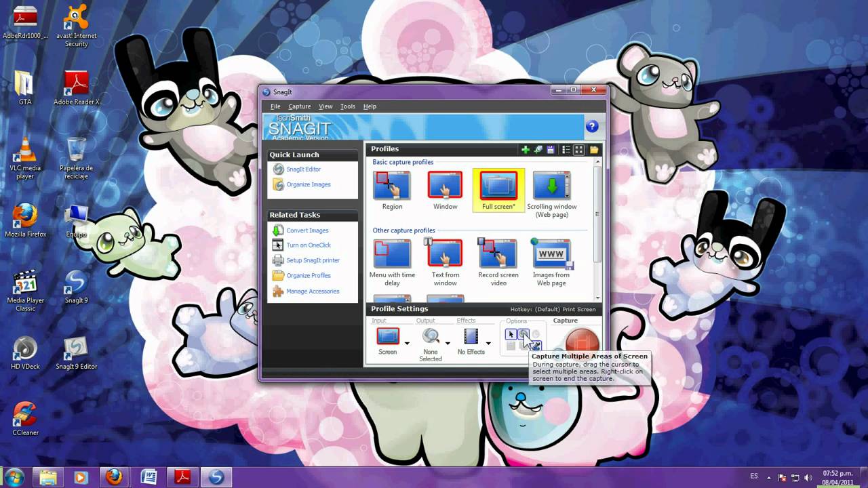This screenshot has height=488, width=868.
Task: Open VLC media player desktop icon
Action: (25, 158)
